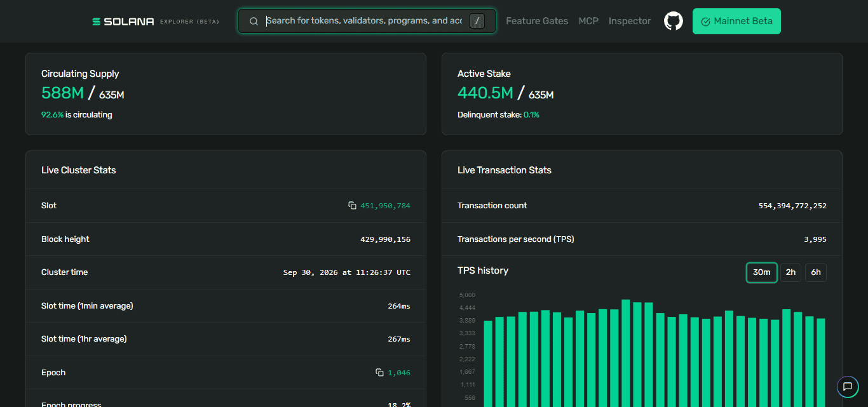Click the 267ms 1hr average value
Image resolution: width=868 pixels, height=407 pixels.
tap(399, 339)
